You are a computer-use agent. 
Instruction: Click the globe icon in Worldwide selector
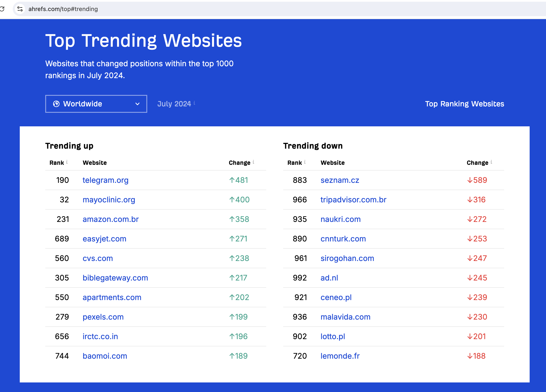point(56,104)
